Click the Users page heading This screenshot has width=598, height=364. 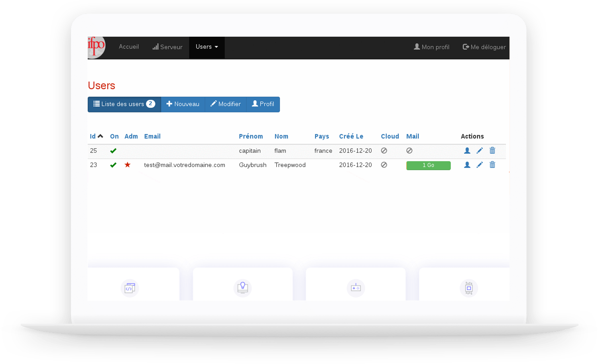[101, 86]
